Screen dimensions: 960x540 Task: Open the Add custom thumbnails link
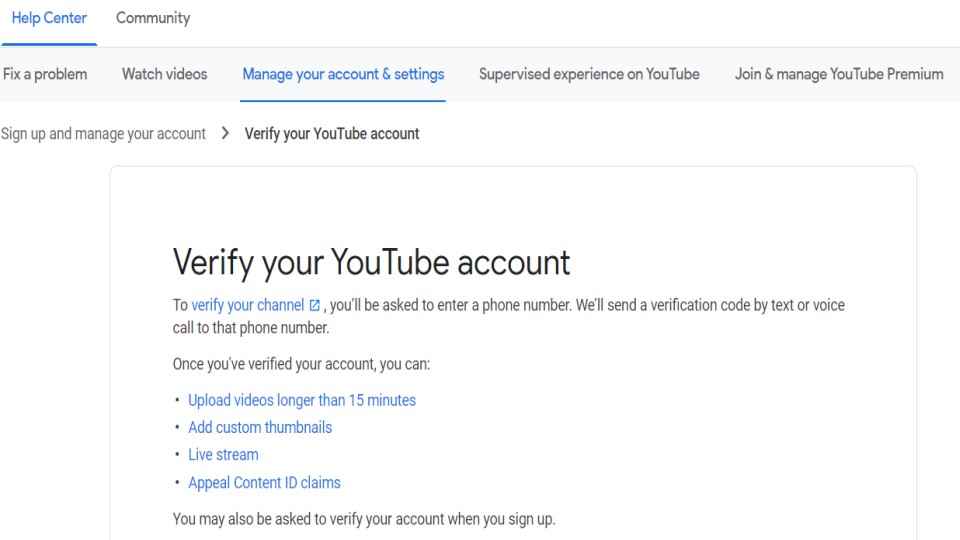pyautogui.click(x=260, y=427)
